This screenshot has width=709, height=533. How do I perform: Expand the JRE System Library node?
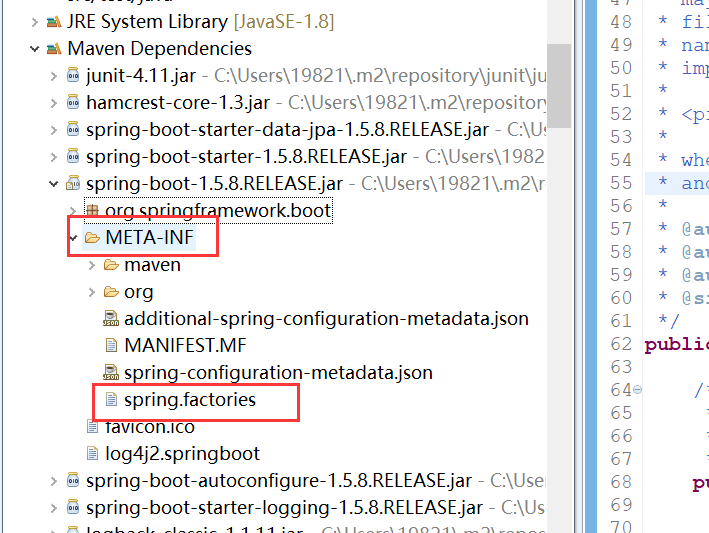35,22
